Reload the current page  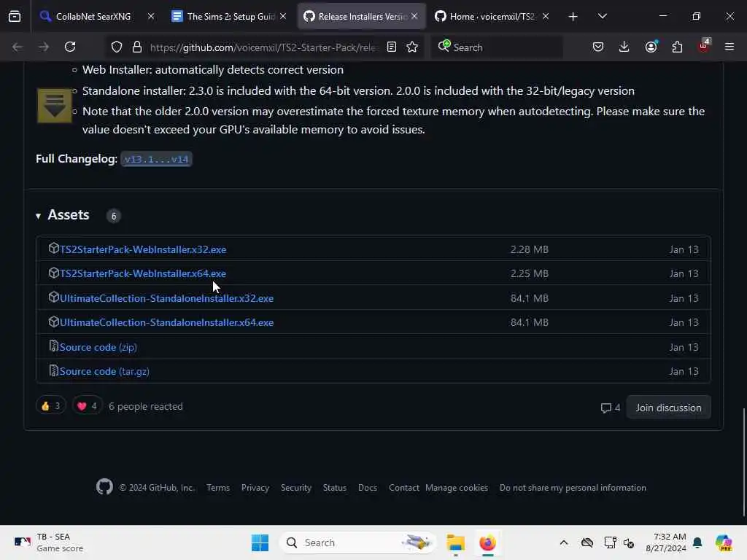point(70,47)
